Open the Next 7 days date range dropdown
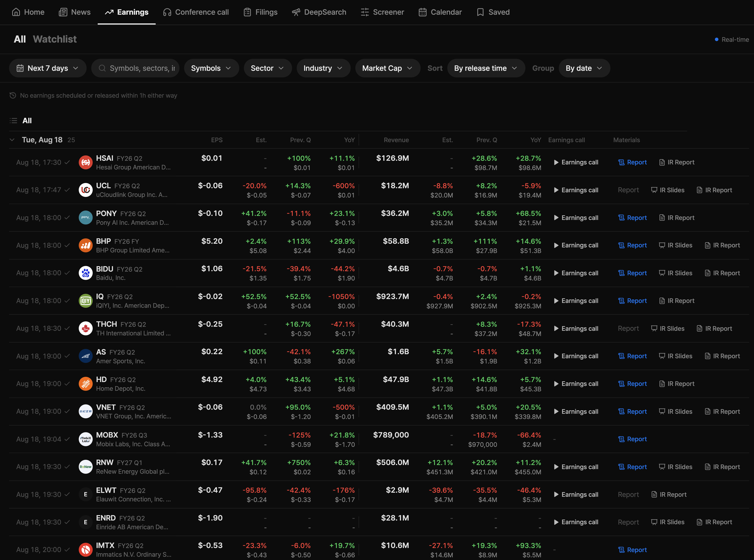754x560 pixels. point(48,68)
